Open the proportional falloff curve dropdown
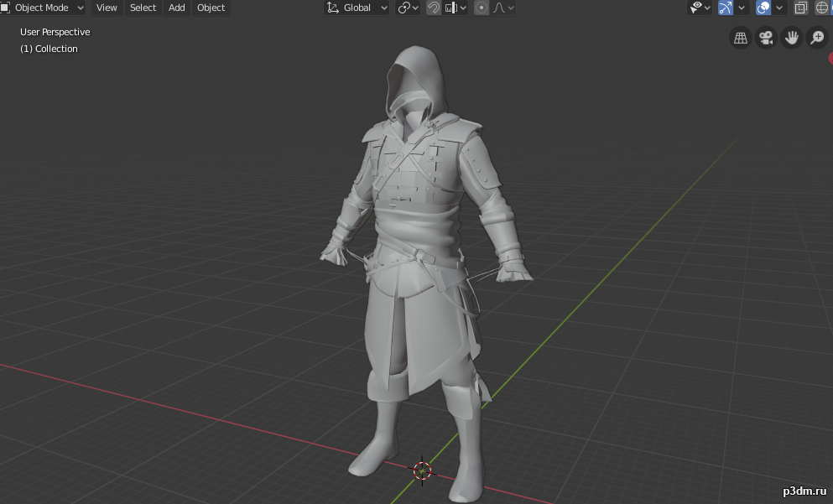Image resolution: width=833 pixels, height=504 pixels. click(x=502, y=8)
